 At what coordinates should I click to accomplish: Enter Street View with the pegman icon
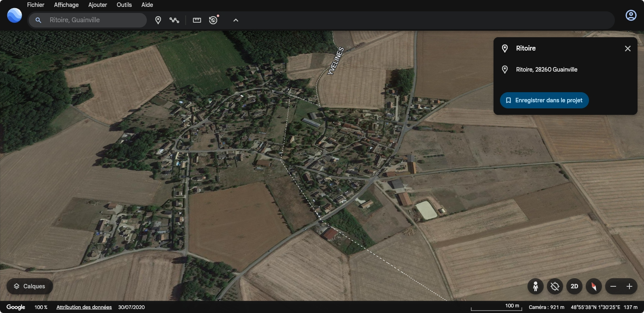[535, 286]
